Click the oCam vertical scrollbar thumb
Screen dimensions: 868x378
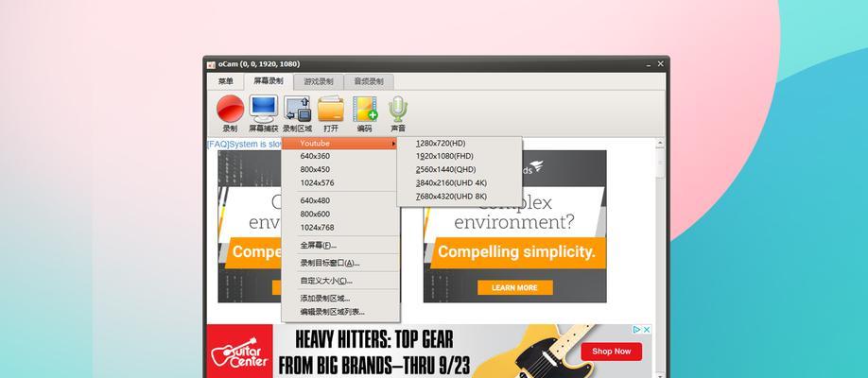click(660, 164)
